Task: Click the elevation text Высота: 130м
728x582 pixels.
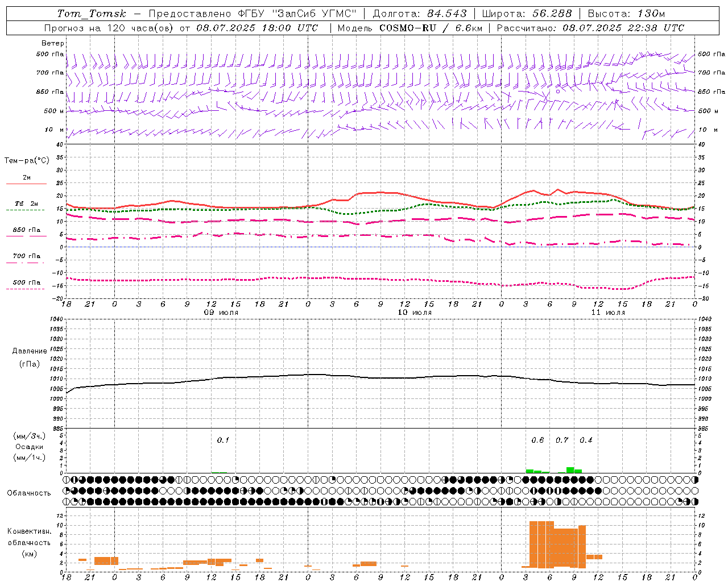Action: click(x=626, y=14)
